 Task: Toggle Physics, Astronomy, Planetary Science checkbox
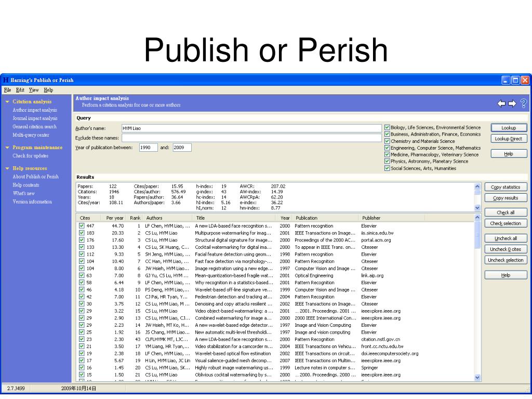pyautogui.click(x=387, y=161)
